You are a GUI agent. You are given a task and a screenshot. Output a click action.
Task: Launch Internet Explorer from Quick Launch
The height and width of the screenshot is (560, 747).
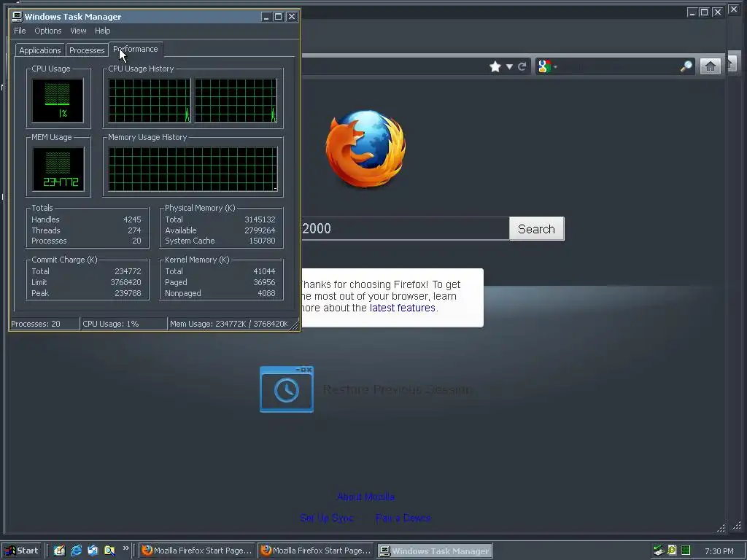[76, 551]
